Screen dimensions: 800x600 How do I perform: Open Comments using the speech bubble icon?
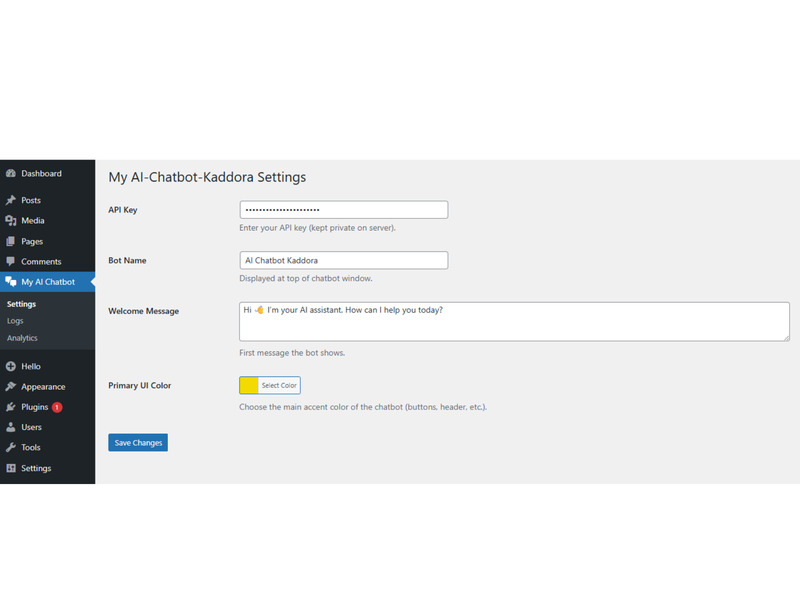point(10,261)
